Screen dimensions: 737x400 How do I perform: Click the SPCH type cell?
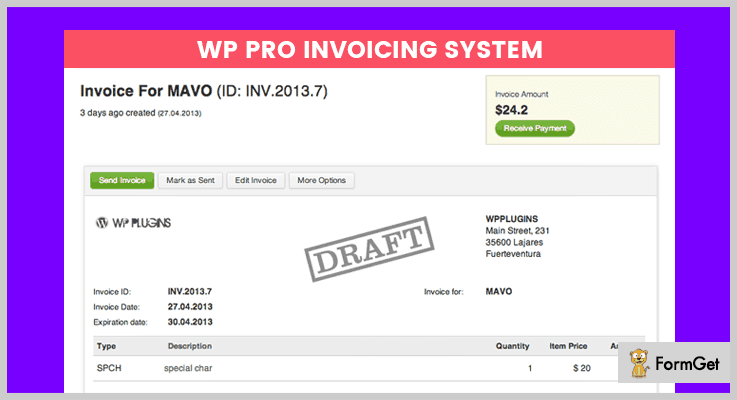tap(109, 368)
